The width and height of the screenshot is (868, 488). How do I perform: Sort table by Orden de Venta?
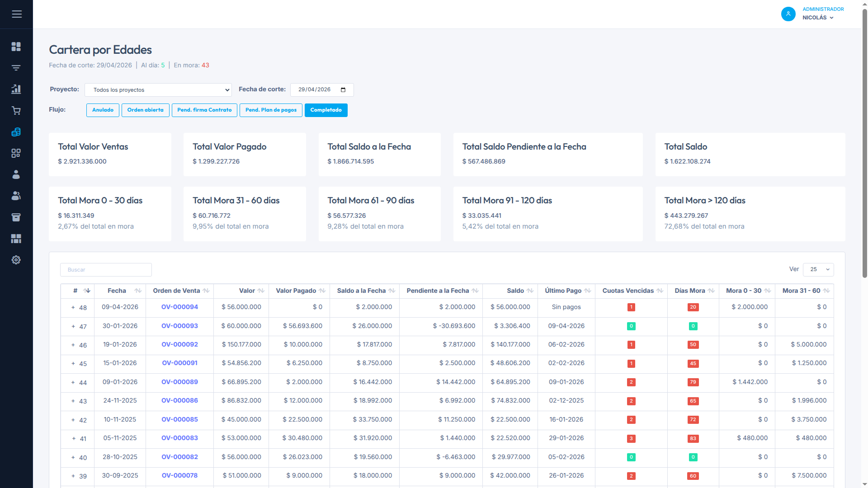(206, 291)
